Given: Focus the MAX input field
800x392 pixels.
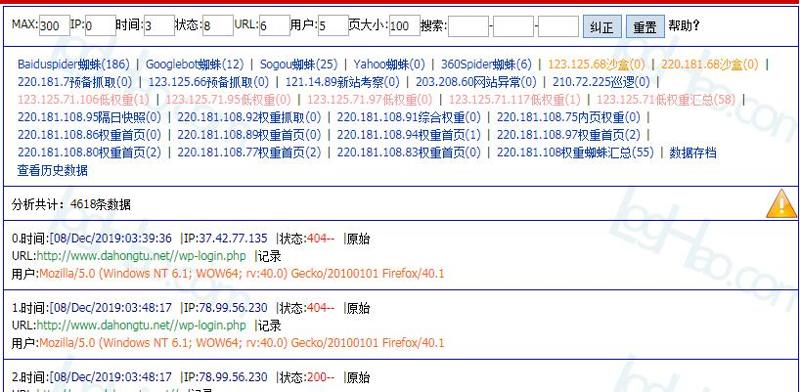Looking at the screenshot, I should [54, 26].
